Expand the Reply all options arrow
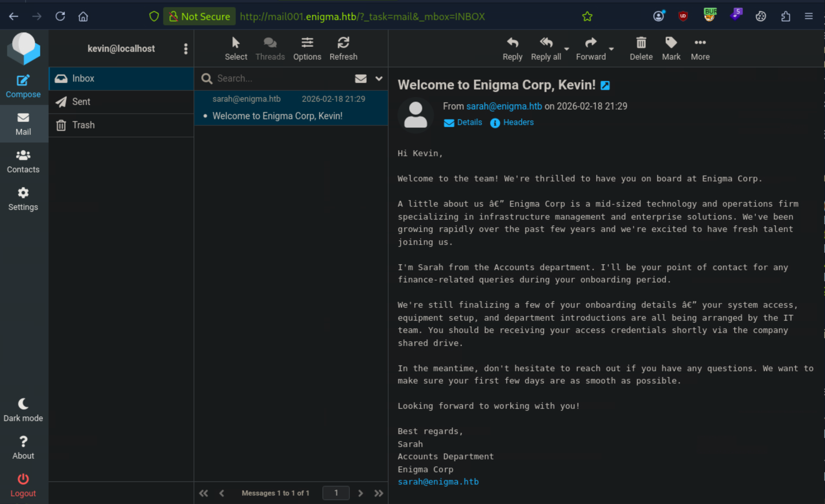Viewport: 825px width, 504px height. [567, 49]
